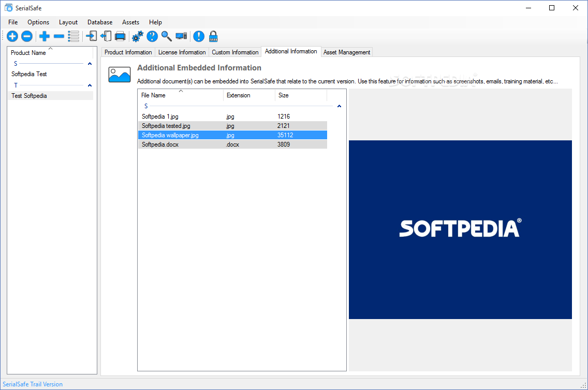Screen dimensions: 588x390
Task: Sort files by File Name column header
Action: click(181, 95)
